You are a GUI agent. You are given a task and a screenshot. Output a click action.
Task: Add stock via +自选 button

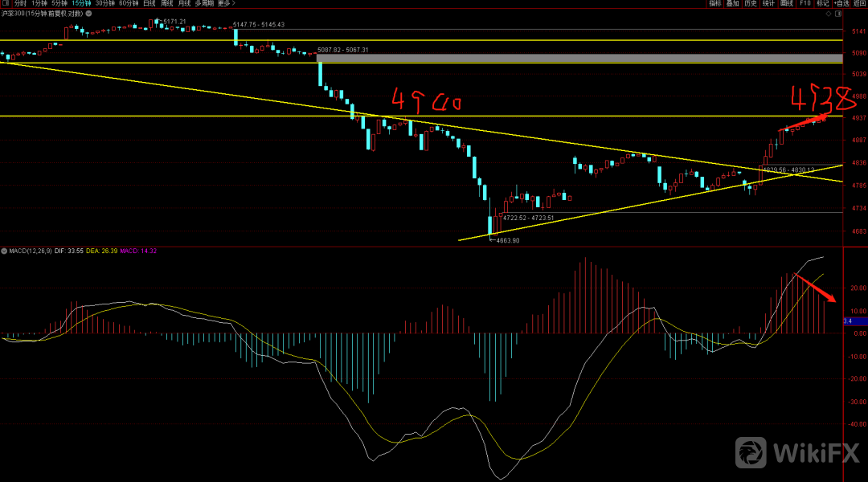841,4
